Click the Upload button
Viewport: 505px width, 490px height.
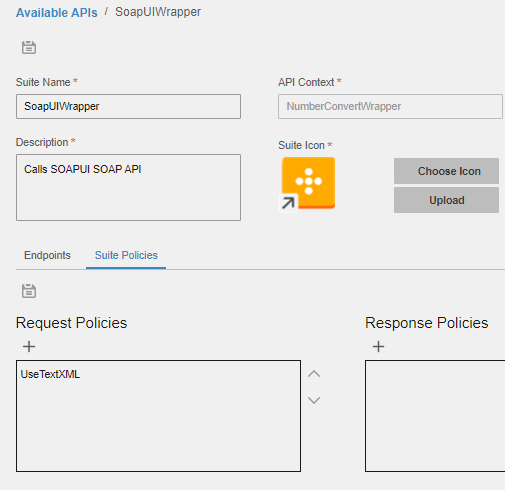(x=446, y=200)
